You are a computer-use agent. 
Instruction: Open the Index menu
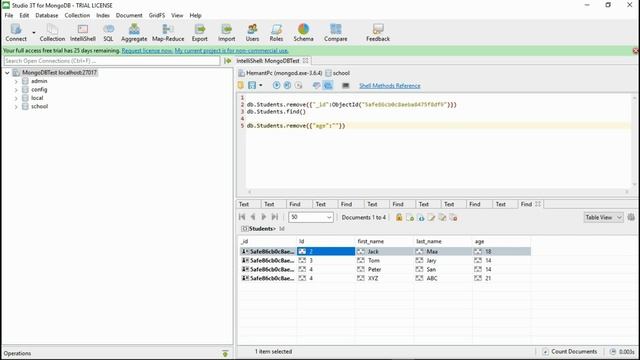[x=103, y=15]
